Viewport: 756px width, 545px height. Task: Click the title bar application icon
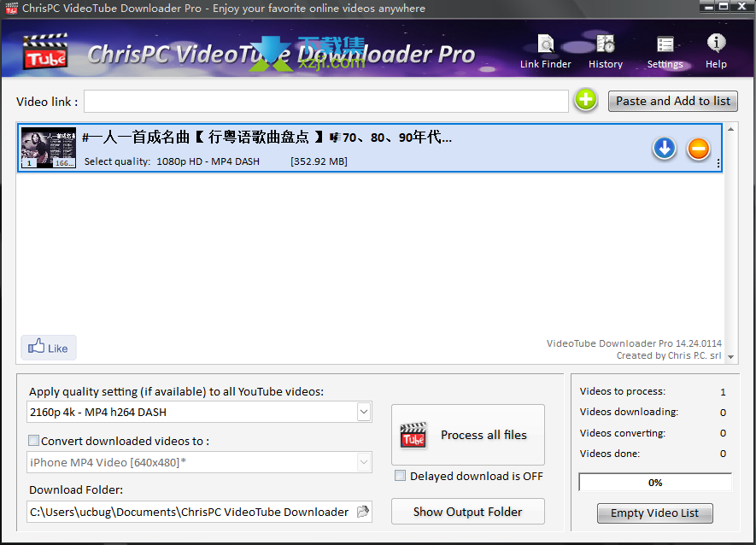(x=11, y=9)
